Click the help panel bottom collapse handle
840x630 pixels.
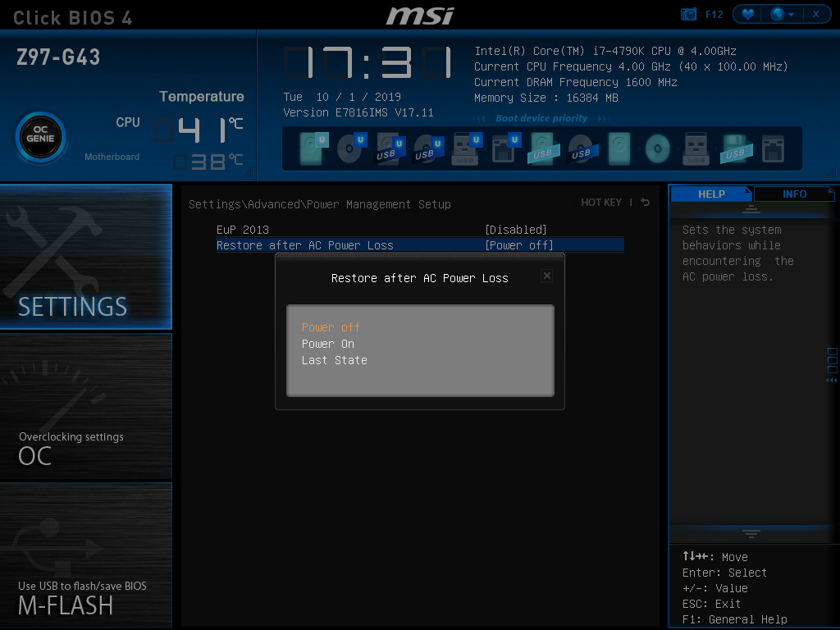(751, 533)
